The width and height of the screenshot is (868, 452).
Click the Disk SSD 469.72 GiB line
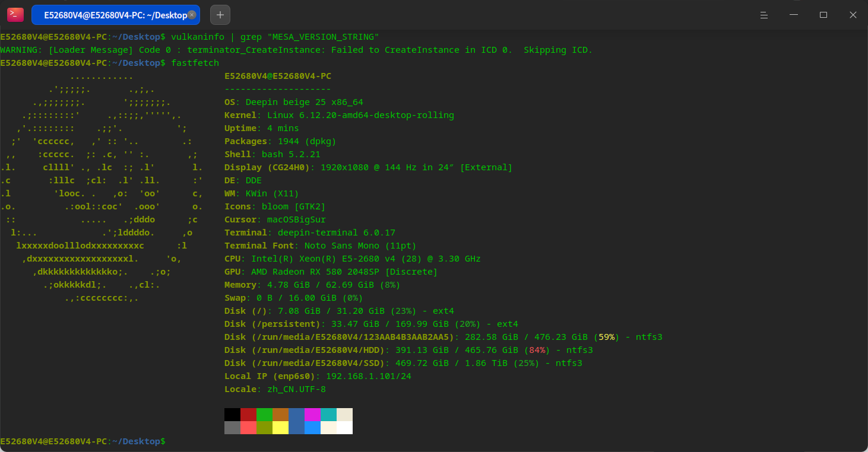403,363
